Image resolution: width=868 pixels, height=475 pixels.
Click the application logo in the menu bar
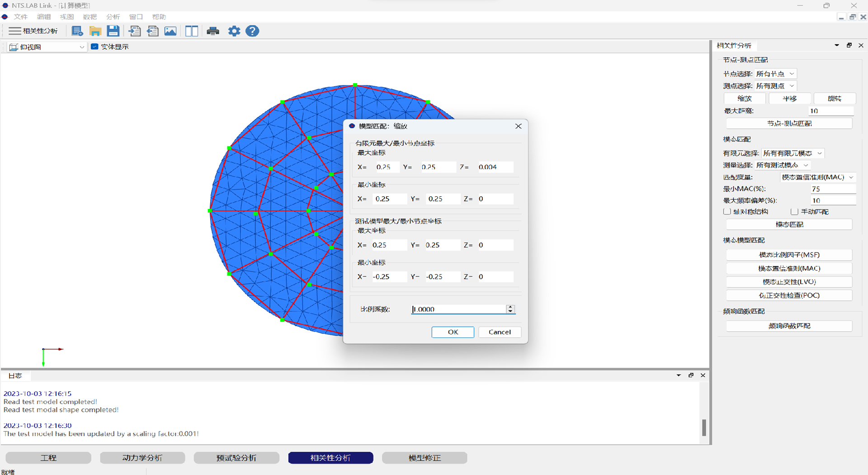point(5,17)
